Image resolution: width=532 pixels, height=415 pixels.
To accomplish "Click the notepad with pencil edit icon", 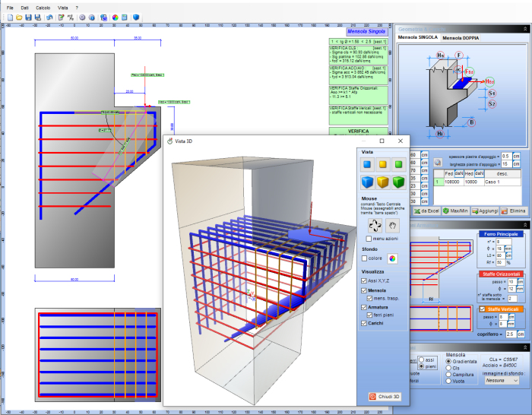I will (x=61, y=17).
